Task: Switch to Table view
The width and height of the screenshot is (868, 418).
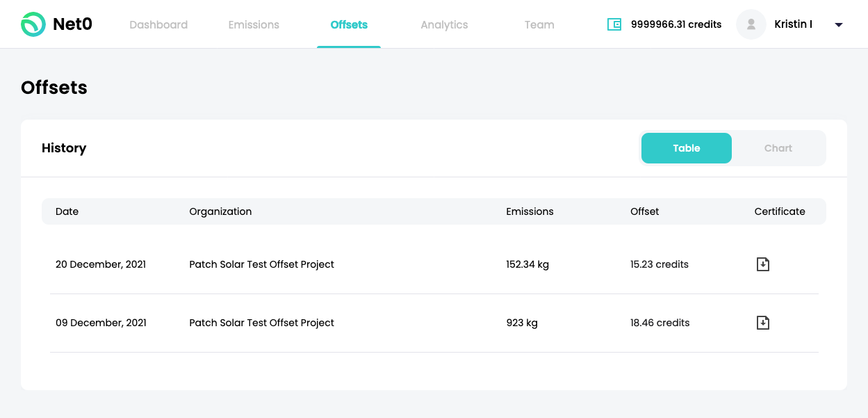Action: (686, 148)
